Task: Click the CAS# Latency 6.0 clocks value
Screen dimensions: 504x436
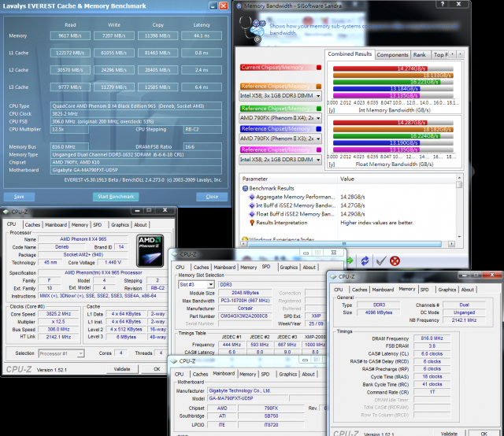Action: coord(432,353)
